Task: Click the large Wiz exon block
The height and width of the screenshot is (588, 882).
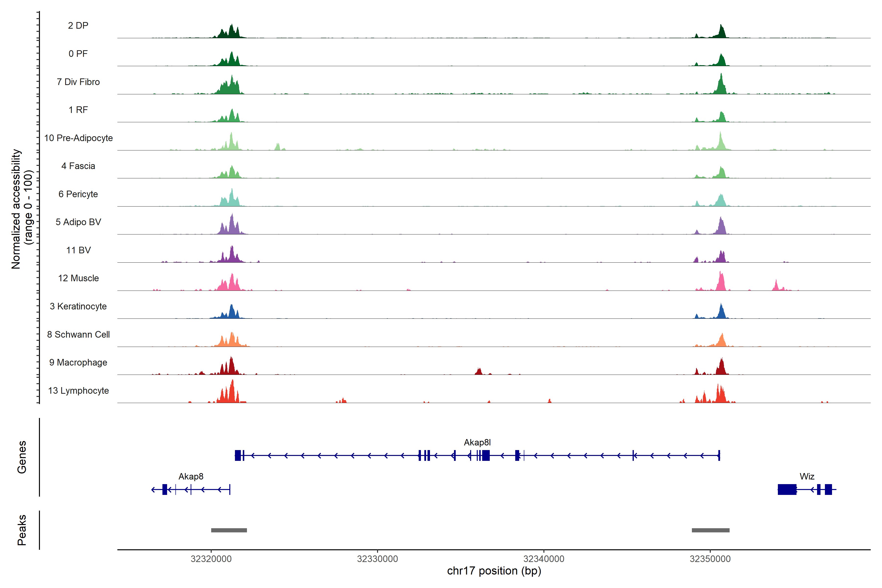Action: click(x=787, y=489)
